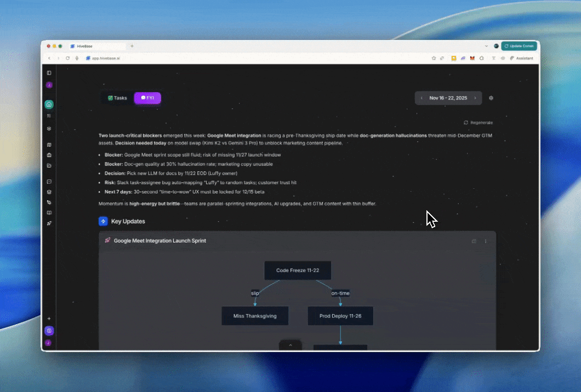Viewport: 581px width, 392px height.
Task: Open the three-dot menu on the sprint card
Action: 486,241
